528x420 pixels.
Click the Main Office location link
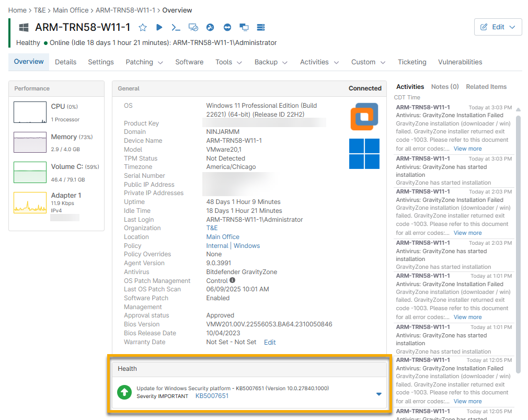click(x=223, y=237)
